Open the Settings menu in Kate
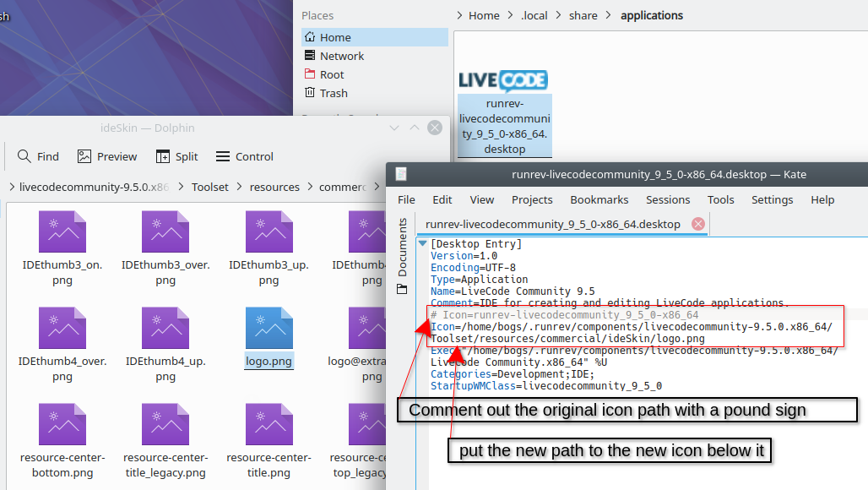The image size is (868, 490). 773,200
